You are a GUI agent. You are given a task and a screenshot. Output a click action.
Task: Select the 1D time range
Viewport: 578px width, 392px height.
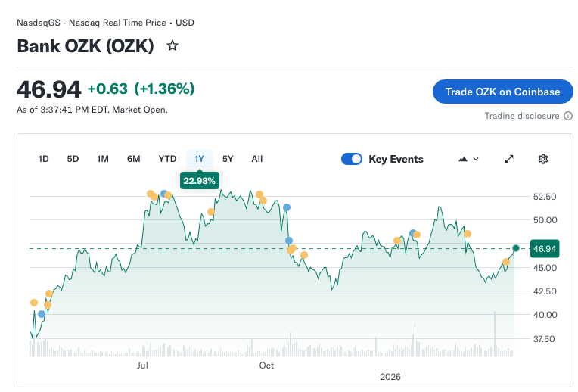[x=44, y=159]
